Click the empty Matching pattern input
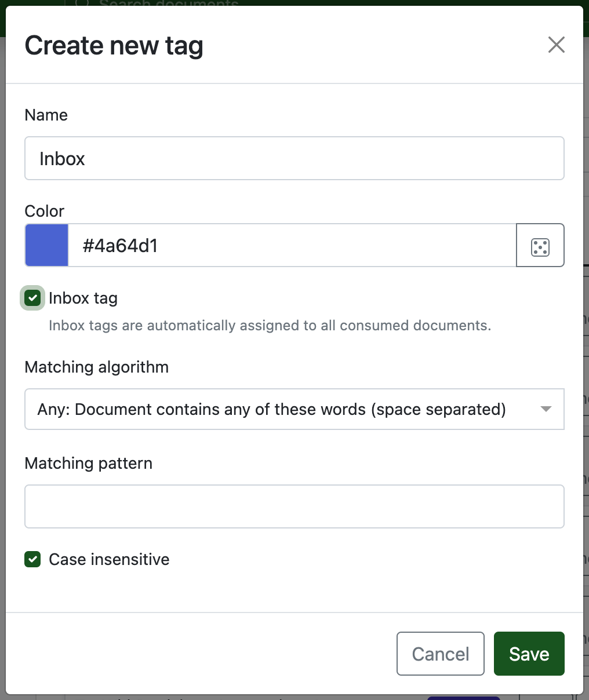Viewport: 589px width, 700px height. (x=294, y=506)
